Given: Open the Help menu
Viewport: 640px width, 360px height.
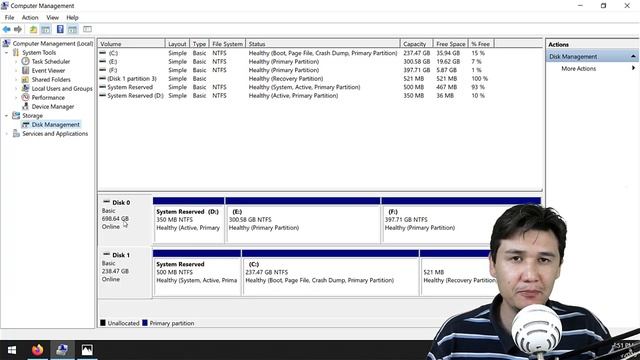Looking at the screenshot, I should tap(72, 18).
